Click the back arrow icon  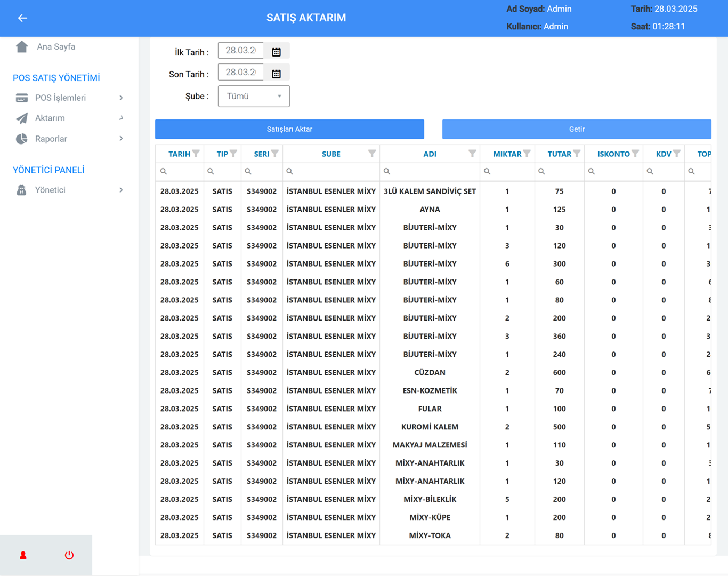[x=22, y=18]
